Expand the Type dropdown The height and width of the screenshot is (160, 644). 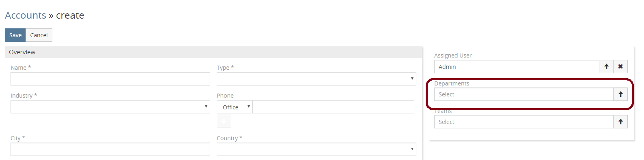point(317,79)
